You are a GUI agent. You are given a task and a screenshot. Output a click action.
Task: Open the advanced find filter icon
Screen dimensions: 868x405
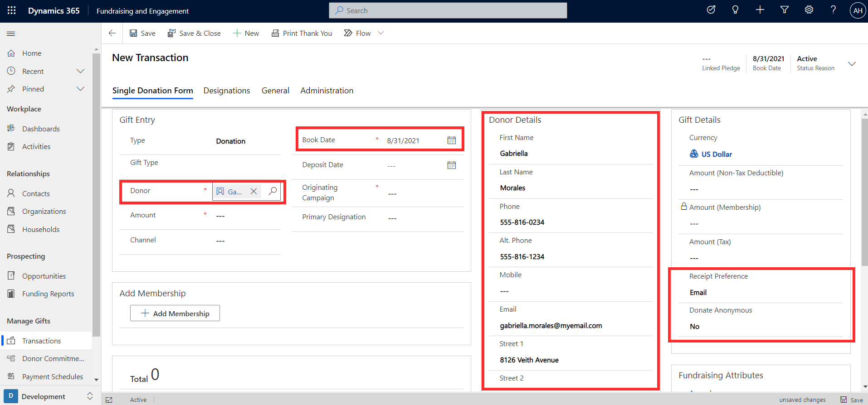(x=785, y=10)
